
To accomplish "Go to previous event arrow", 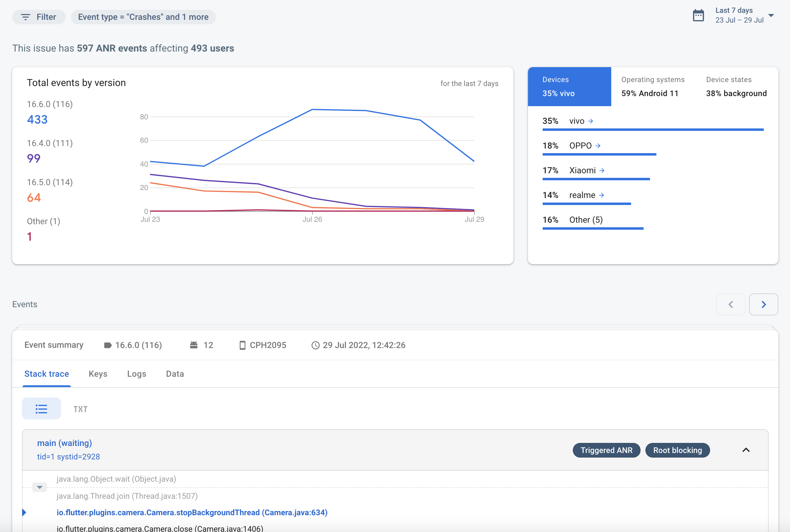I will point(731,304).
